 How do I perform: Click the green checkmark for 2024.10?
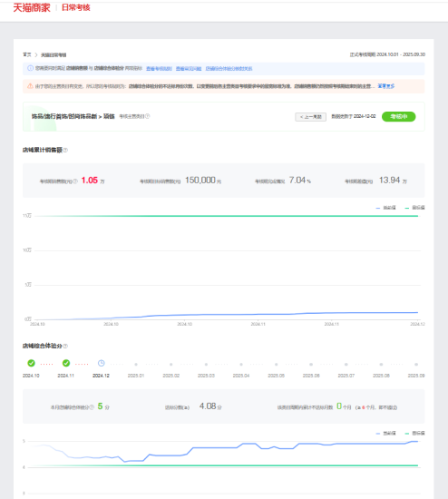click(x=31, y=363)
